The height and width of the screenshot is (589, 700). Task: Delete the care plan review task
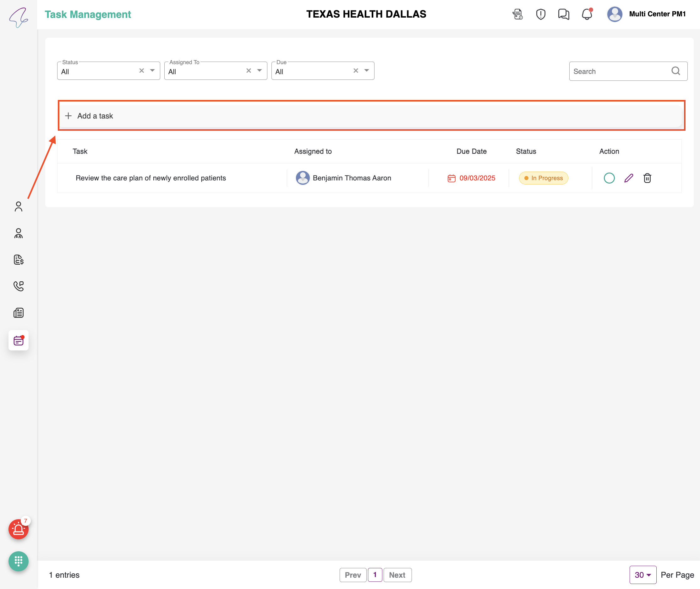647,178
